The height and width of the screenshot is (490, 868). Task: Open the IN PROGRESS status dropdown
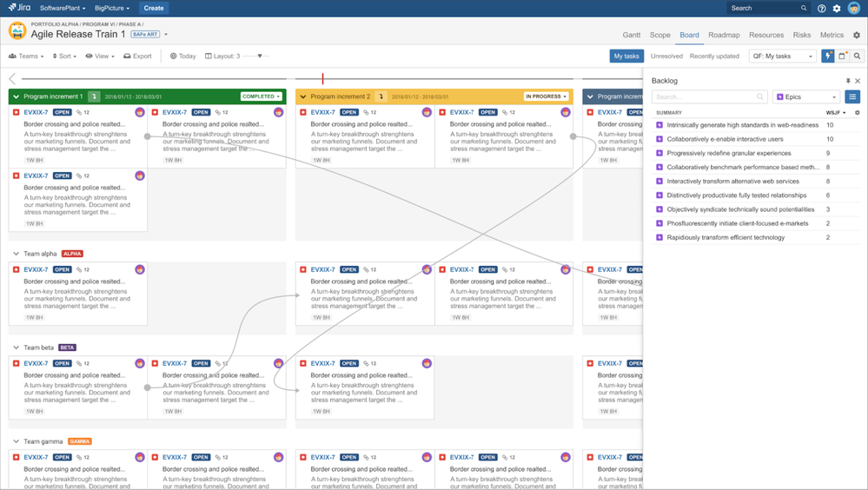click(546, 96)
